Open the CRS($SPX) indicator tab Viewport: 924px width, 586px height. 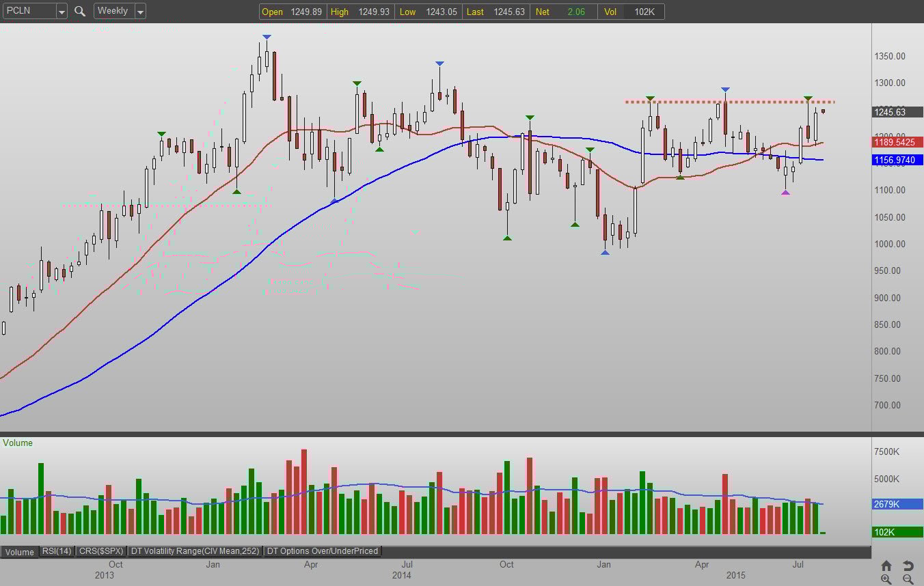(x=101, y=551)
